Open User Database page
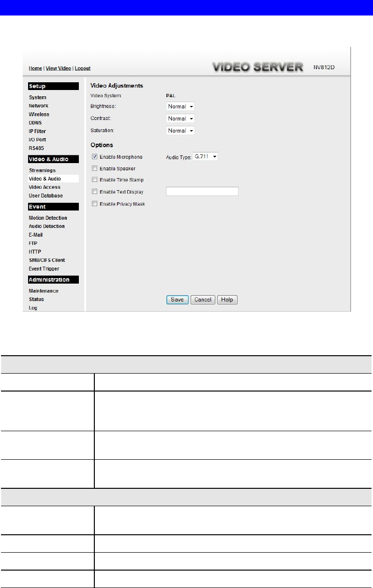 pos(46,196)
